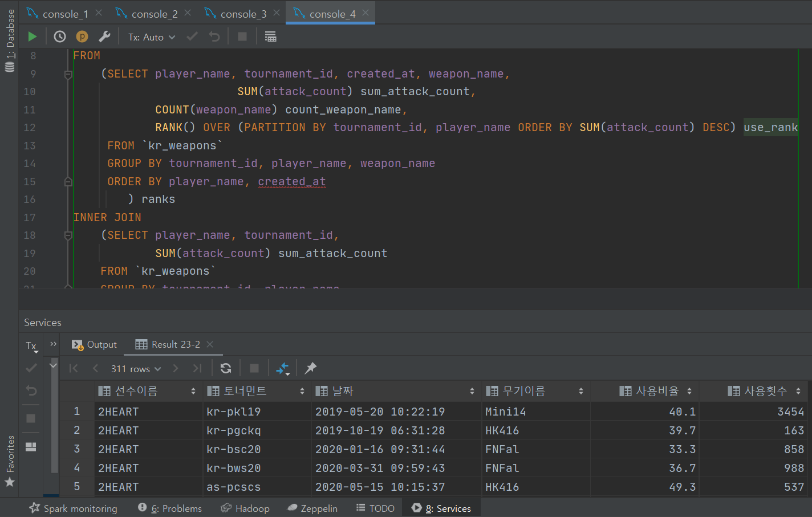Go to the previous page of results

pyautogui.click(x=95, y=368)
